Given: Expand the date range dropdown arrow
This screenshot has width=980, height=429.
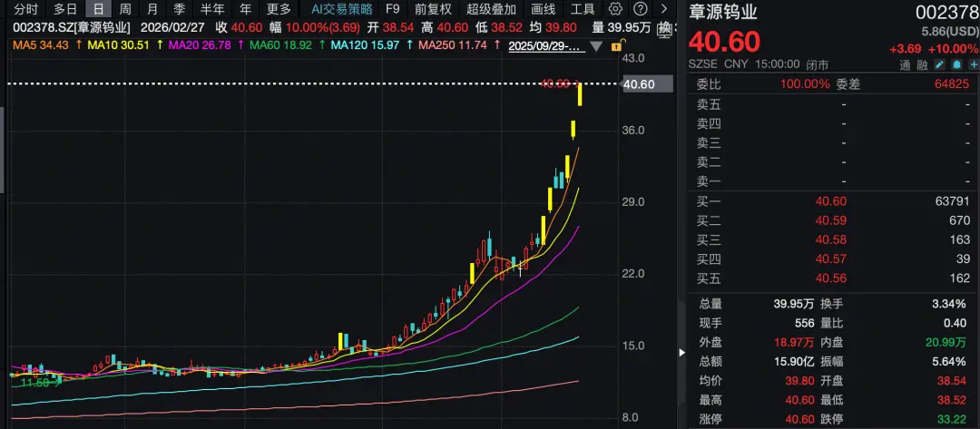Looking at the screenshot, I should 596,45.
